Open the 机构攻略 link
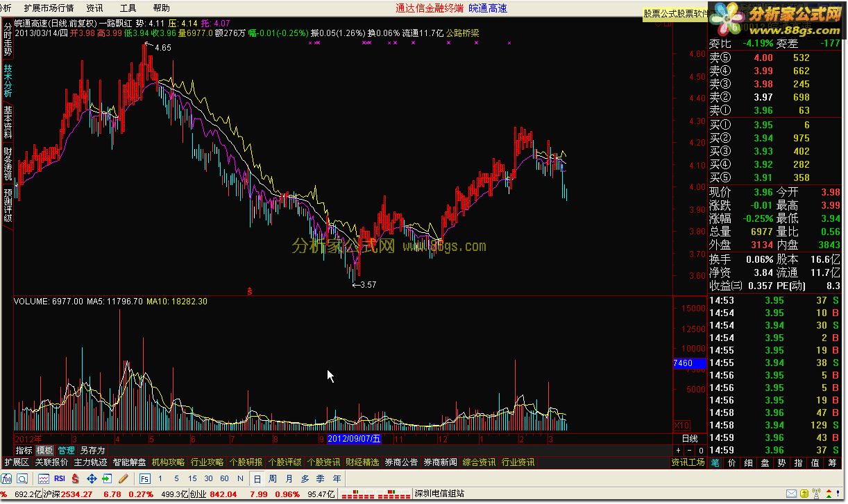 point(168,462)
